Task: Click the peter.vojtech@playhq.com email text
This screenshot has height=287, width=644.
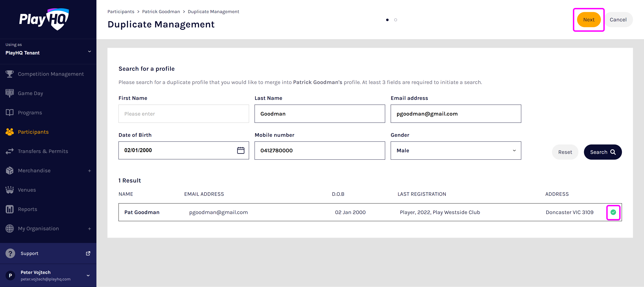Action: (45, 279)
